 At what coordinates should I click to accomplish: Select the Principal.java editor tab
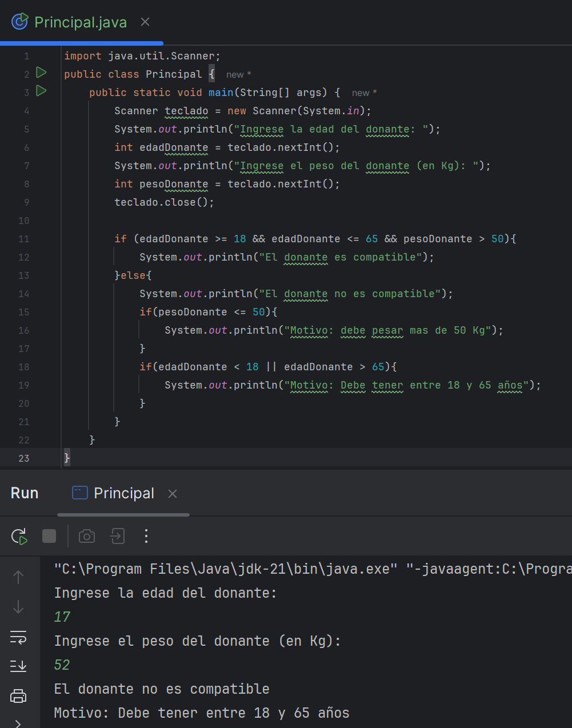pos(81,22)
